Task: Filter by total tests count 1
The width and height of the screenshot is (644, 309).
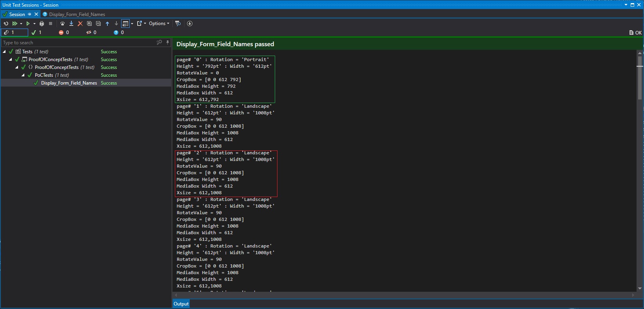Action: 14,33
